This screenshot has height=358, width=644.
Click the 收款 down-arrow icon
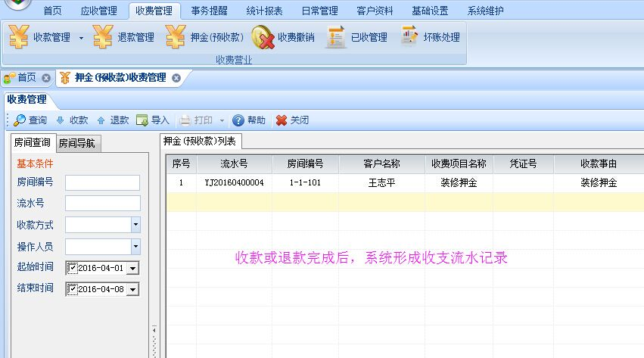[60, 120]
